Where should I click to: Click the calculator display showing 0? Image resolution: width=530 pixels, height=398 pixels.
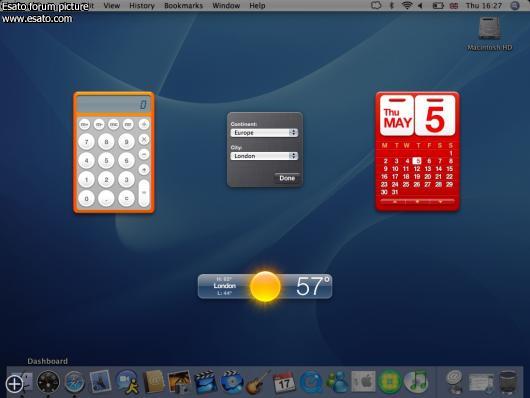pyautogui.click(x=114, y=104)
